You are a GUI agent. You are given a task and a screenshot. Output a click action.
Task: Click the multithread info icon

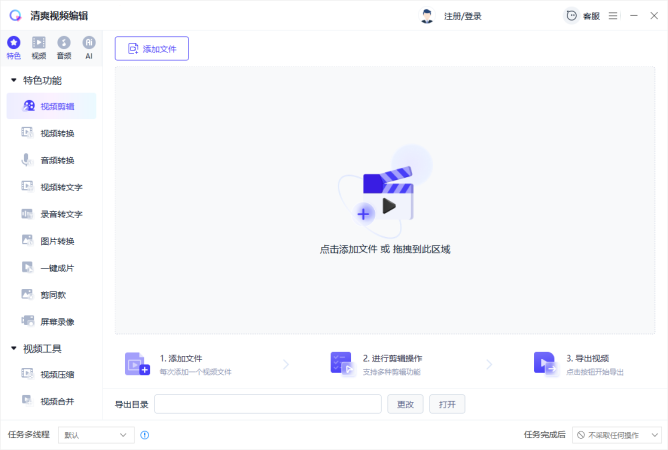(x=145, y=435)
